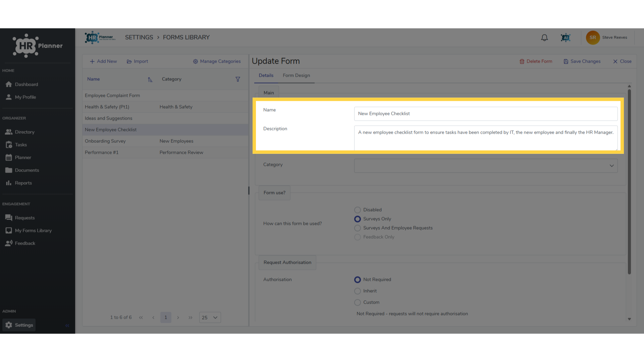Collapse the sidebar with the double-chevron
This screenshot has height=362, width=644.
67,325
